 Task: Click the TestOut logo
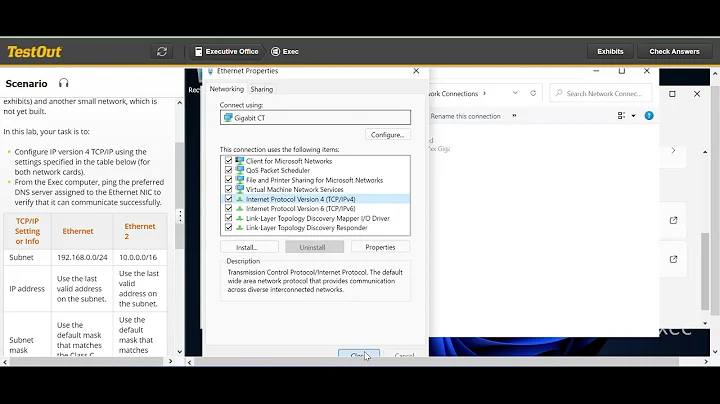pos(34,51)
